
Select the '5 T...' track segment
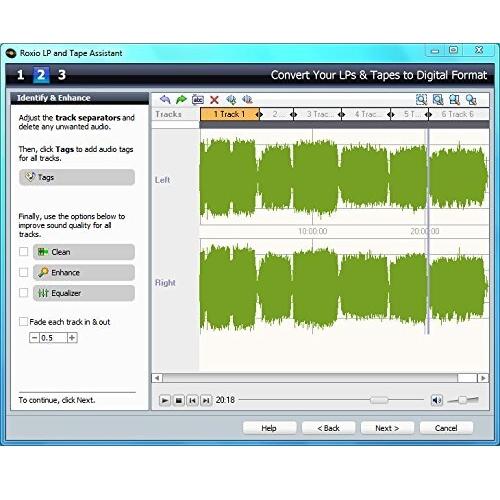point(410,114)
